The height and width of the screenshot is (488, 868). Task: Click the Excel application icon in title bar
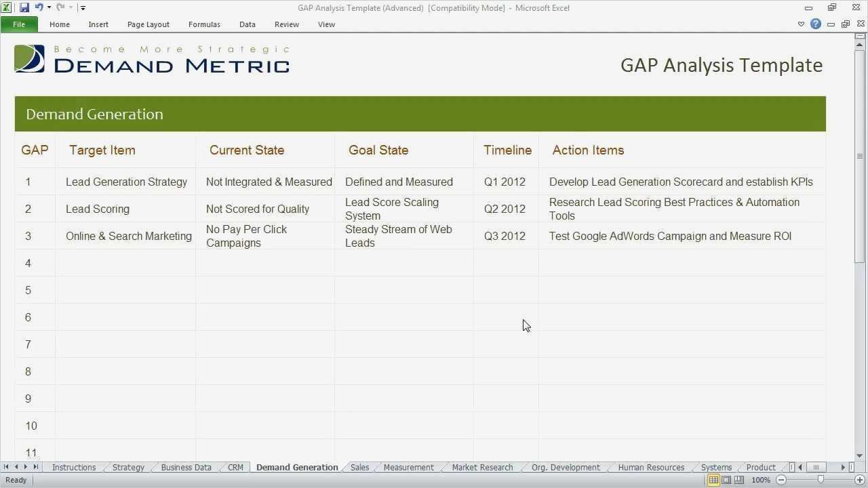coord(7,7)
